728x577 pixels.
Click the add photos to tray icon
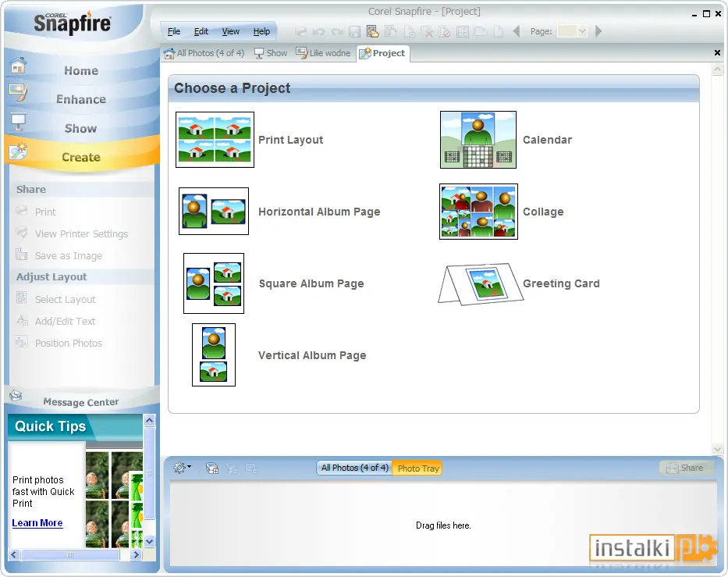(212, 468)
